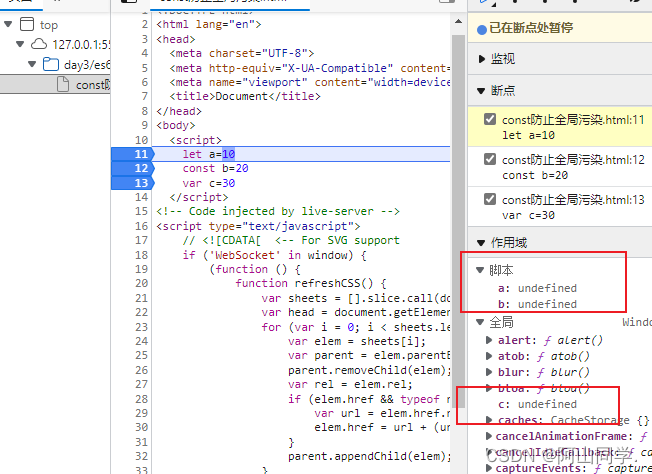Open the const file in tree
The height and width of the screenshot is (474, 652).
[55, 84]
